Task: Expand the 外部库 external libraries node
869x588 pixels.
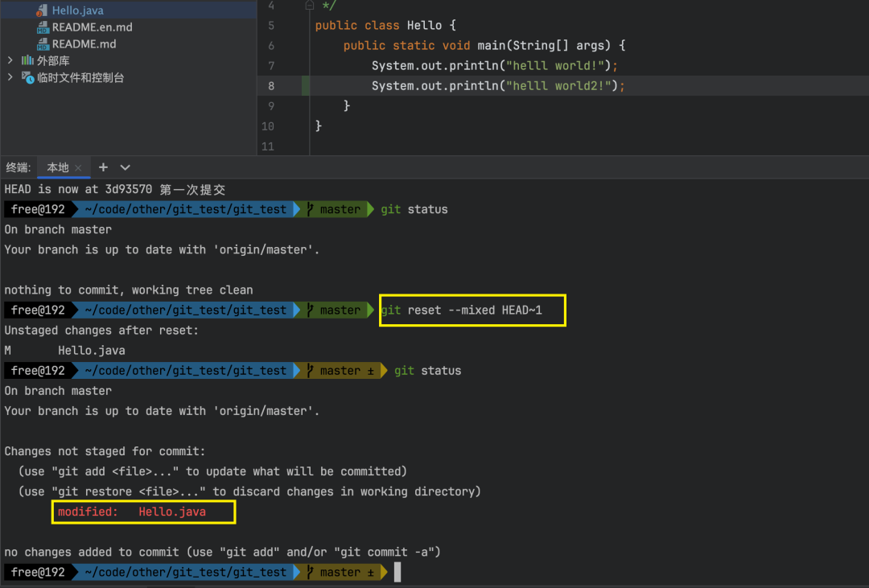Action: tap(10, 60)
